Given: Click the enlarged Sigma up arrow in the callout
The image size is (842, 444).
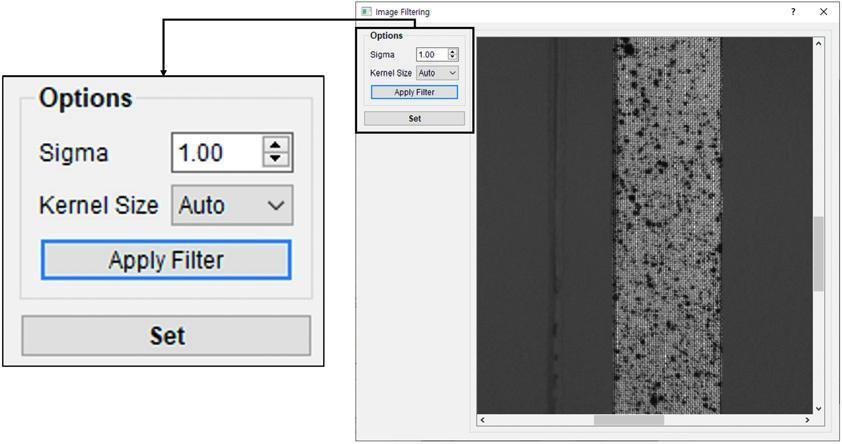Looking at the screenshot, I should pos(276,145).
